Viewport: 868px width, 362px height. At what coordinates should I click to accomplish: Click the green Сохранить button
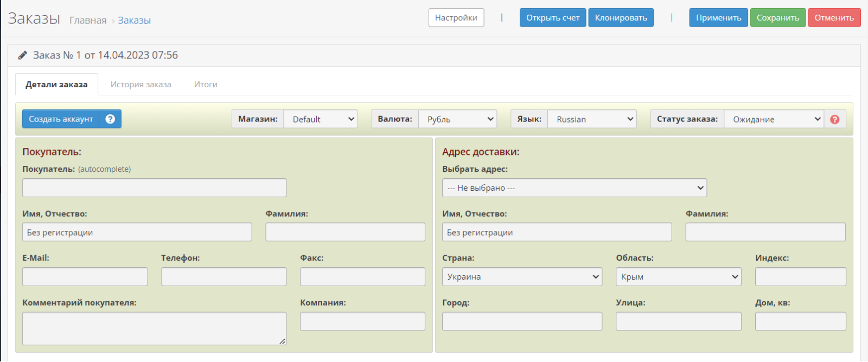tap(778, 18)
